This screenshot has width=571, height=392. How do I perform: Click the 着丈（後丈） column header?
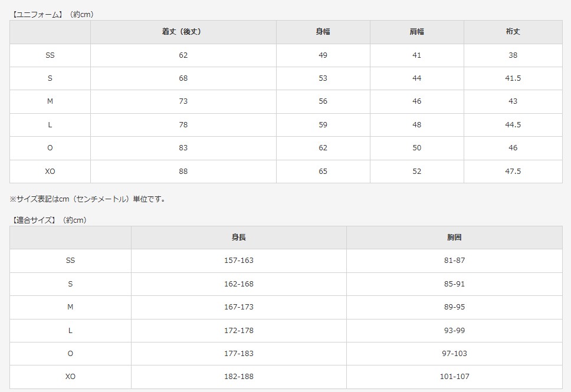coord(182,32)
